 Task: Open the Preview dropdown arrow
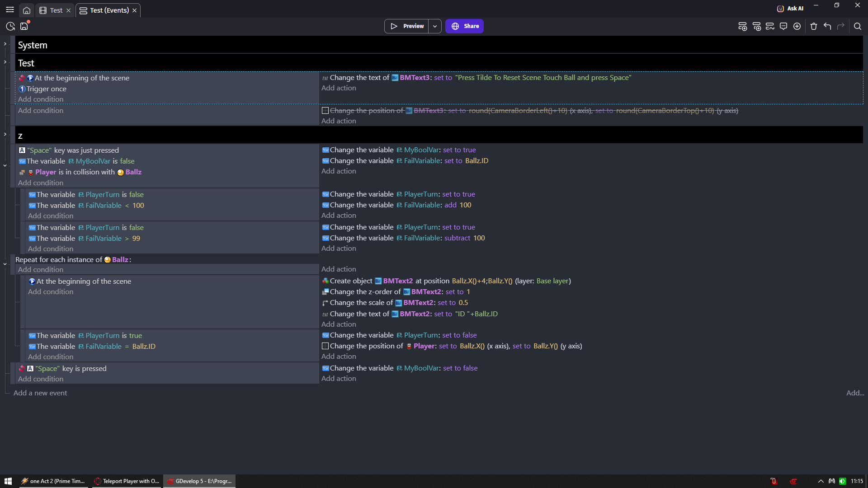click(435, 26)
